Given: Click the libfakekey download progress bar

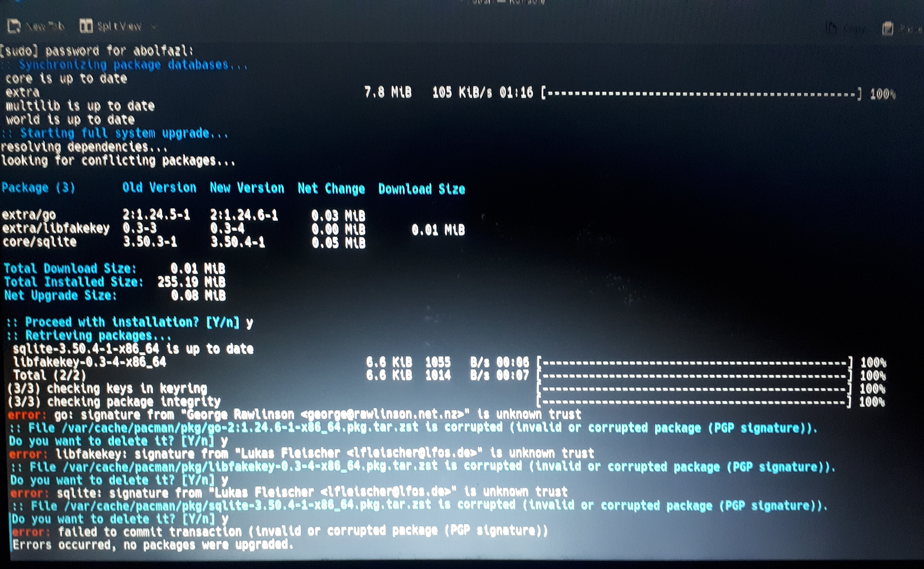Looking at the screenshot, I should [694, 363].
